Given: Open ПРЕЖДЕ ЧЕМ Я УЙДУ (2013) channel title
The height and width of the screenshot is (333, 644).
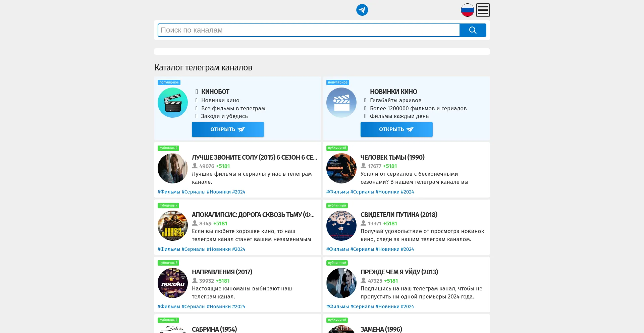Looking at the screenshot, I should click(399, 272).
